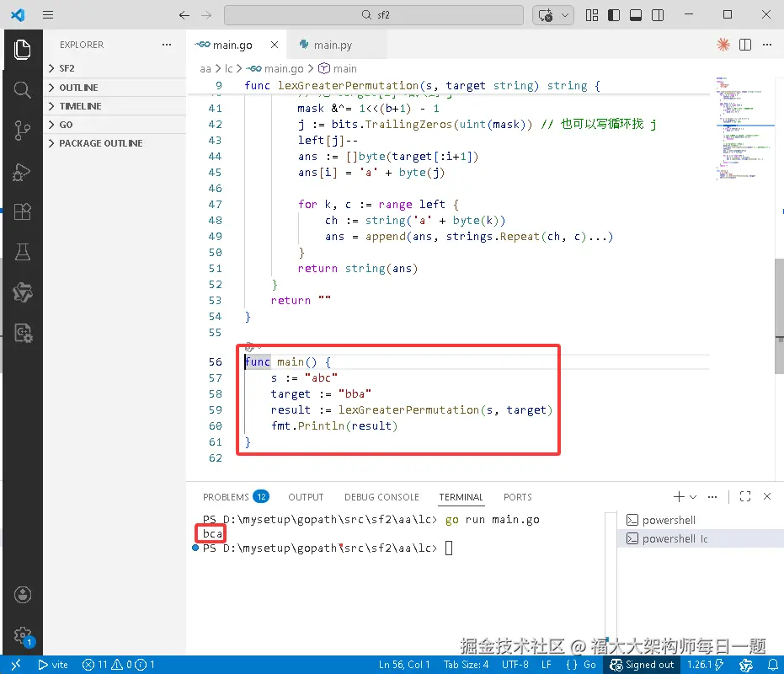This screenshot has height=674, width=784.
Task: Click the hamburger application menu
Action: coord(48,15)
